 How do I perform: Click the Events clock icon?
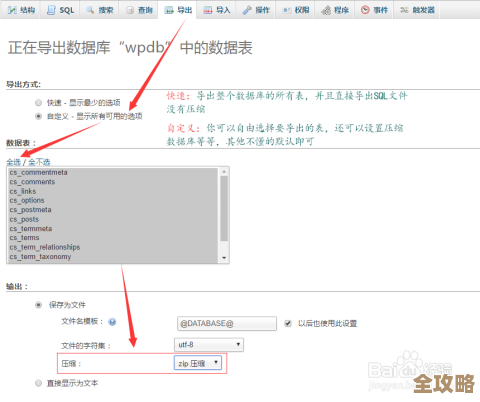[365, 10]
